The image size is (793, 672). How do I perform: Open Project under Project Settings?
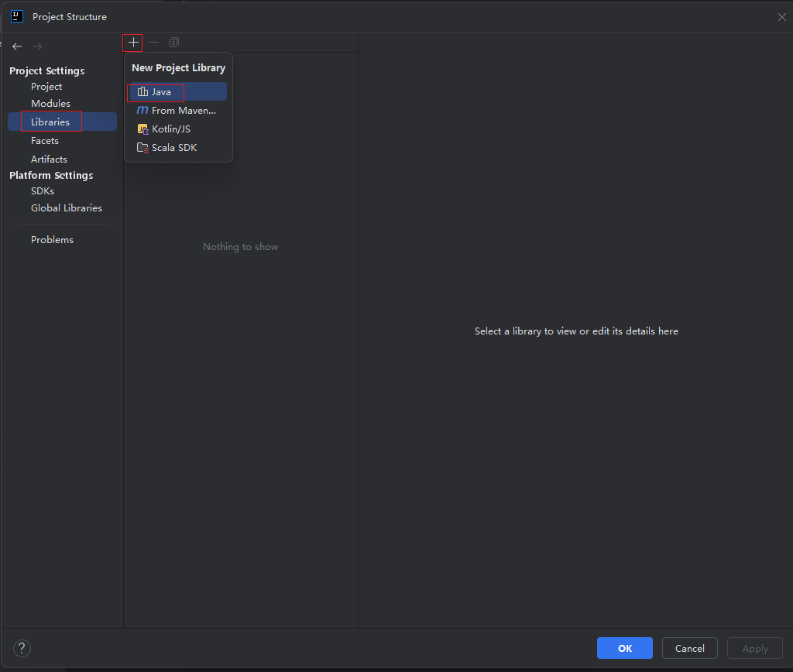[46, 87]
